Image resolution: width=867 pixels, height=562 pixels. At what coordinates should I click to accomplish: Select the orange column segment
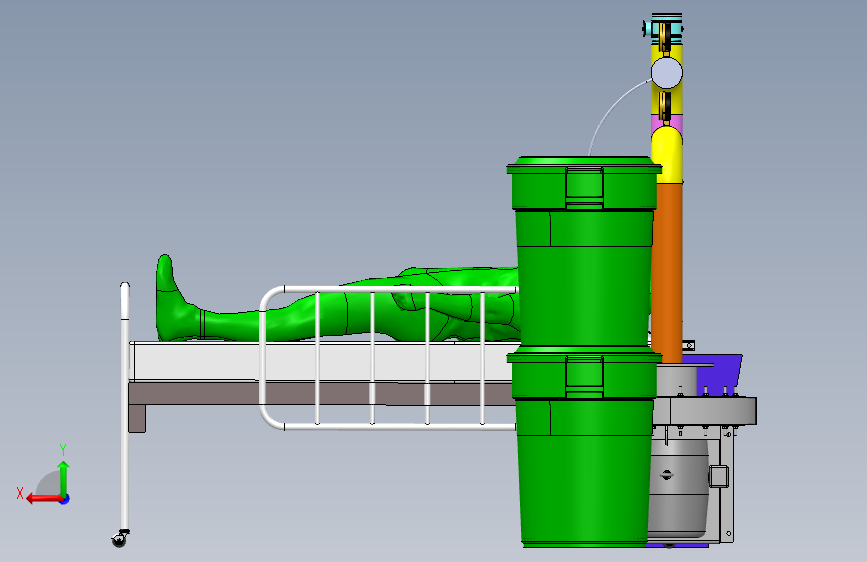point(667,273)
